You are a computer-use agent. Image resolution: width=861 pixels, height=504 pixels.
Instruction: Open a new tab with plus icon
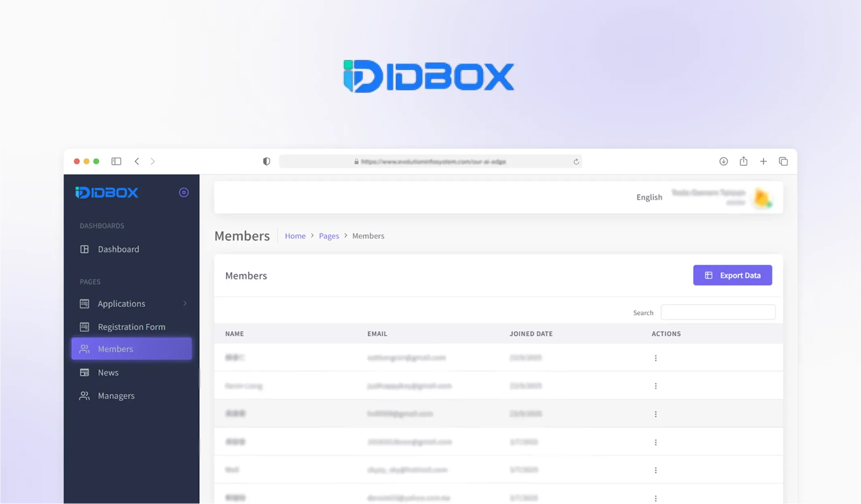(763, 161)
